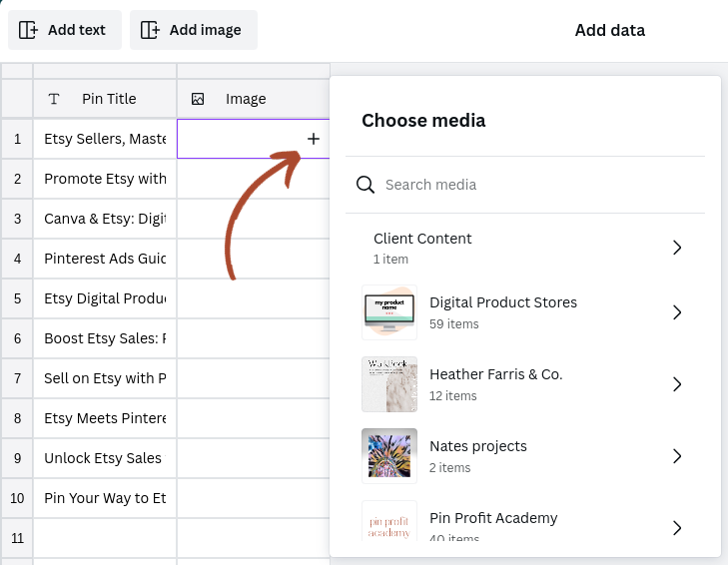Click the Nates projects thumbnail
This screenshot has width=728, height=565.
coord(389,456)
